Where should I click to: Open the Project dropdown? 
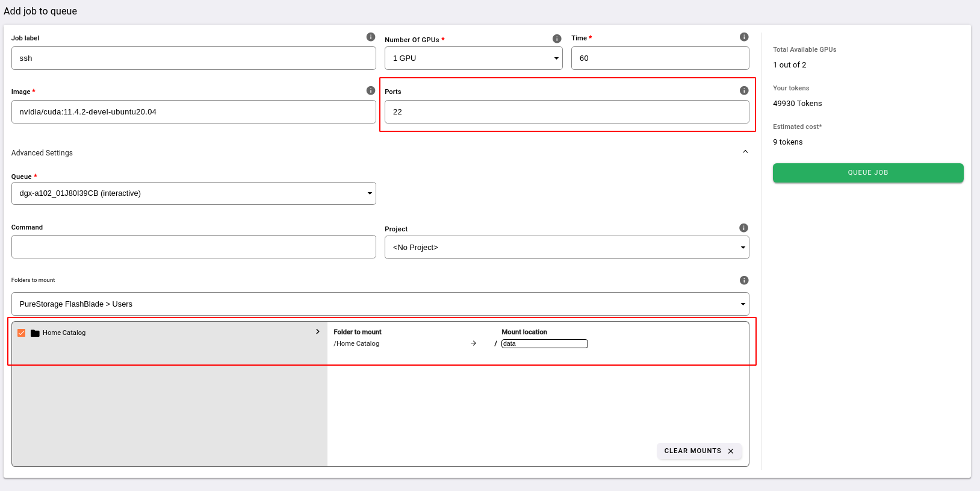(566, 248)
